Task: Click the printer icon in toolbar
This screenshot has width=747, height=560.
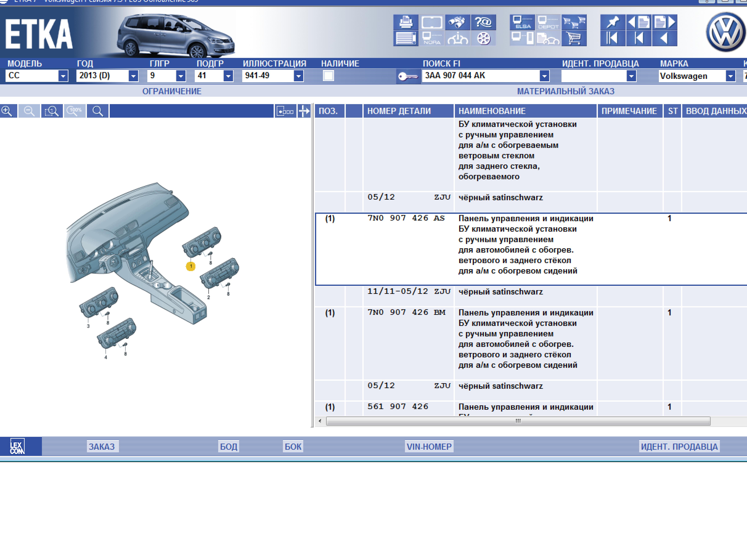Action: pyautogui.click(x=406, y=22)
